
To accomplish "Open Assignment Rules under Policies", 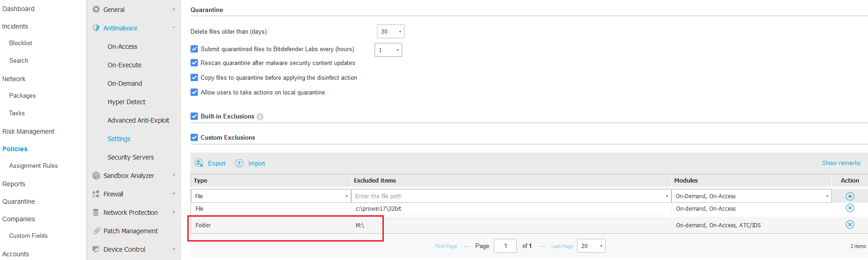I will pos(33,166).
